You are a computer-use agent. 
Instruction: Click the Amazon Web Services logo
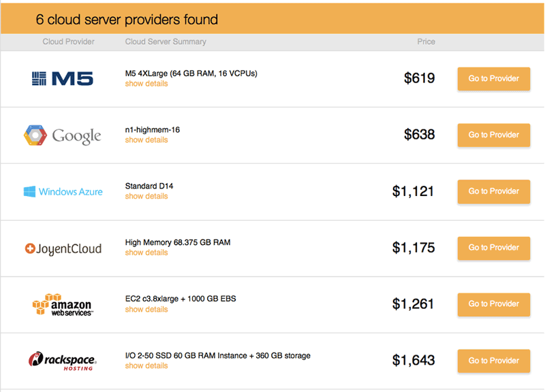[63, 304]
